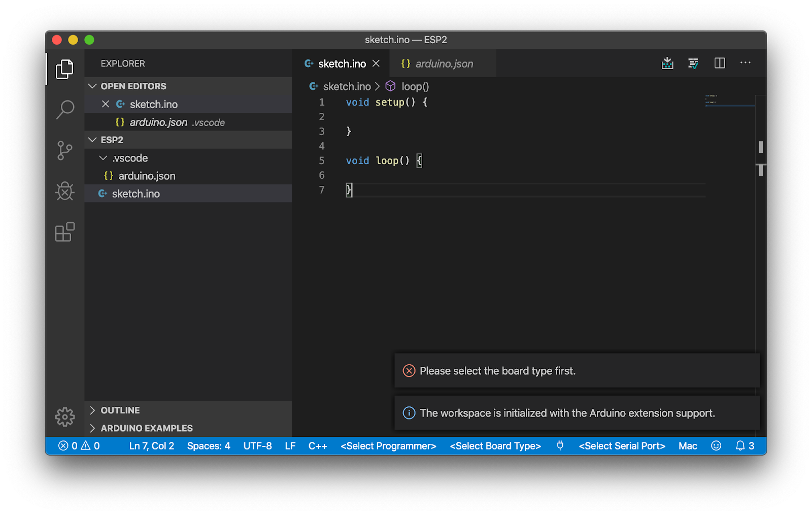Click the Arduino Upload icon in the editor toolbar
Image resolution: width=812 pixels, height=515 pixels.
[x=667, y=63]
